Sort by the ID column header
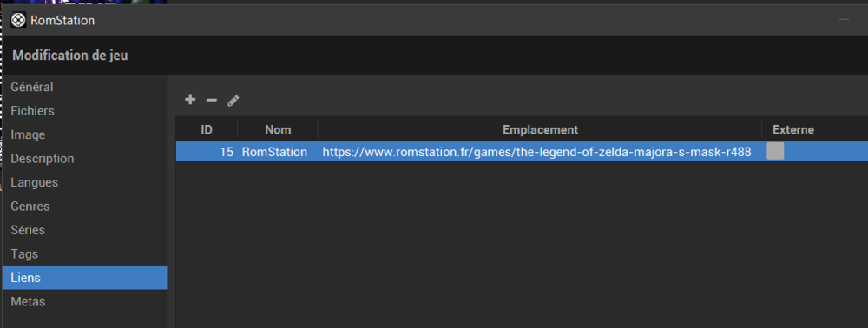This screenshot has width=868, height=328. tap(207, 129)
